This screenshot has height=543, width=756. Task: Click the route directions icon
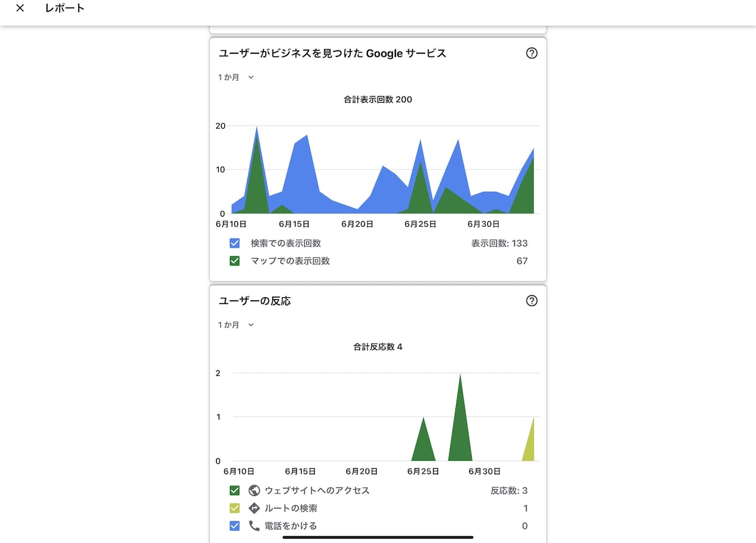pyautogui.click(x=254, y=508)
